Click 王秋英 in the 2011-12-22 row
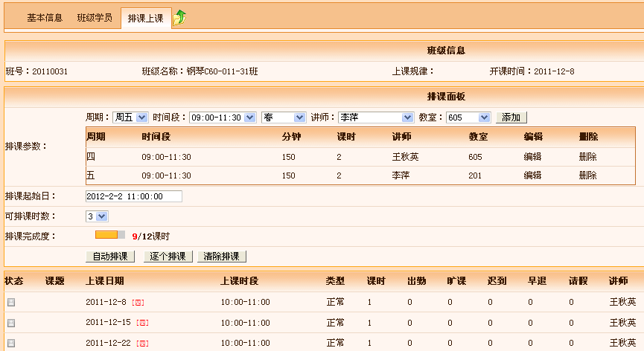The height and width of the screenshot is (351, 644). click(x=622, y=343)
